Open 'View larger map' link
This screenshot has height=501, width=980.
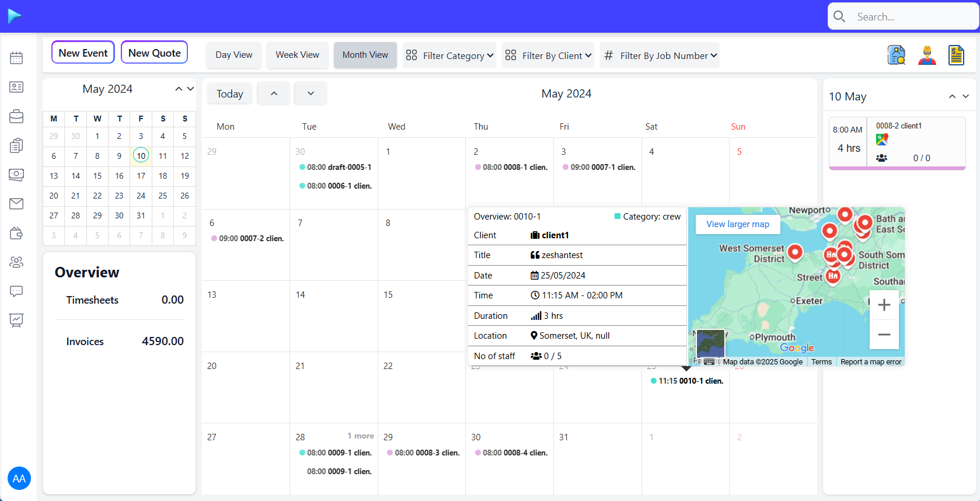tap(738, 224)
